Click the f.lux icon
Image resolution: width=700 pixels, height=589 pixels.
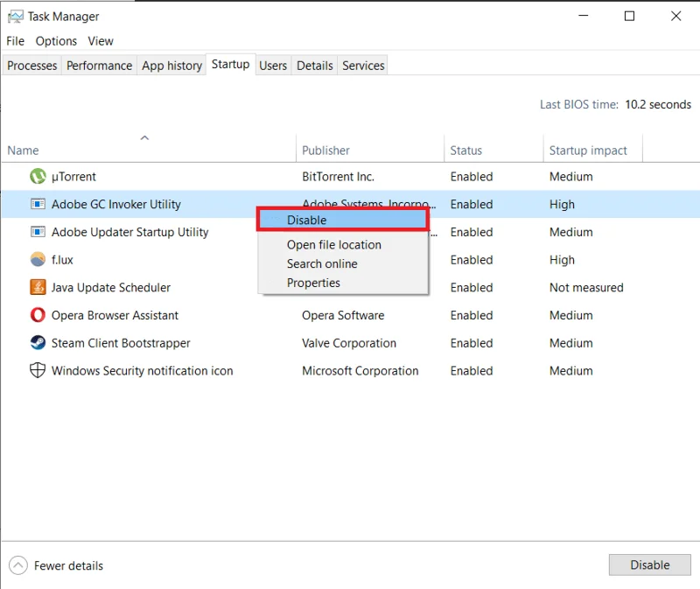point(38,259)
